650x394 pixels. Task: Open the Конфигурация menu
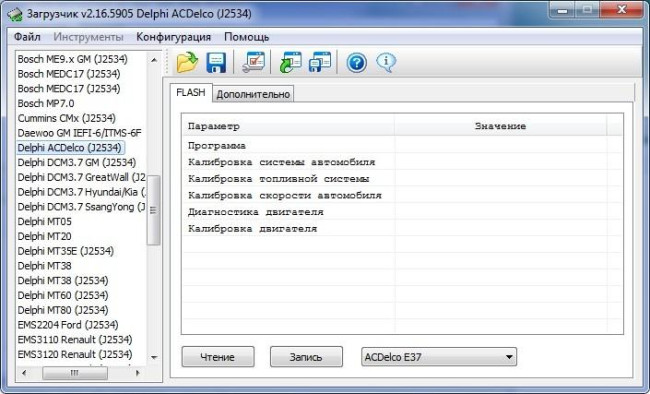pos(174,37)
